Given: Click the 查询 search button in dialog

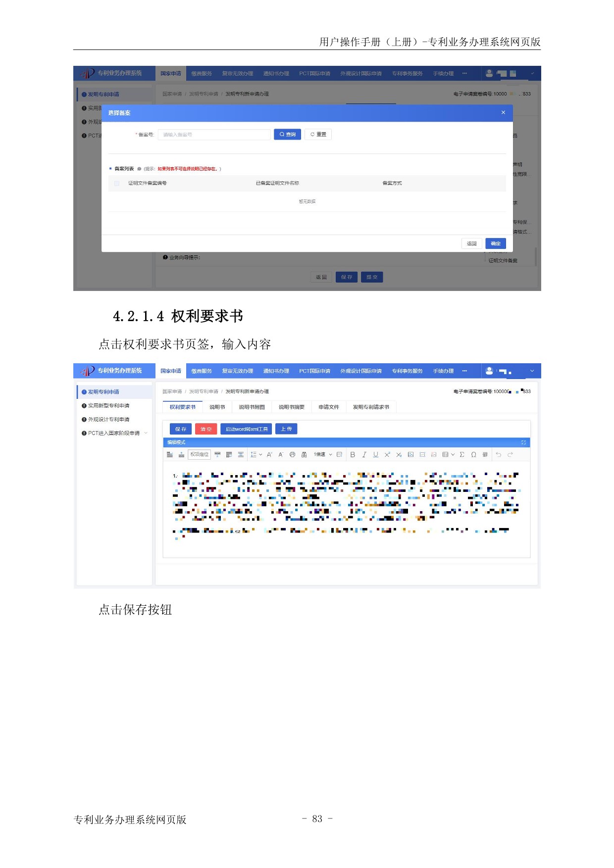Looking at the screenshot, I should click(287, 134).
